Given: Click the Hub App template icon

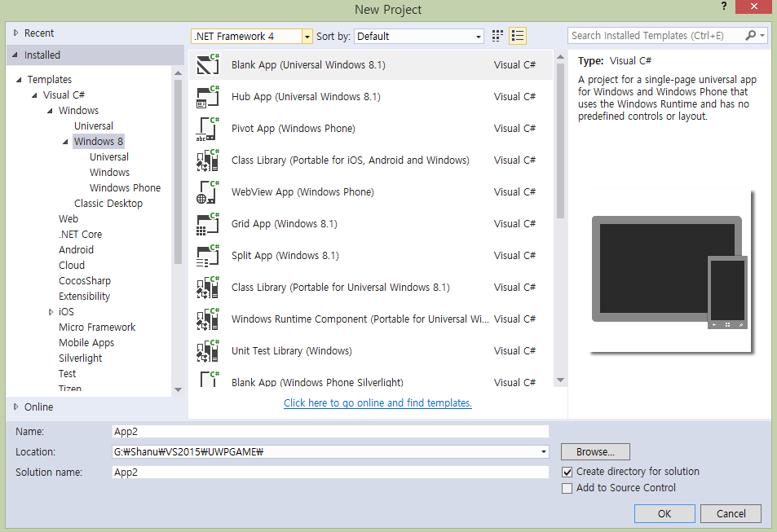Looking at the screenshot, I should pyautogui.click(x=208, y=97).
